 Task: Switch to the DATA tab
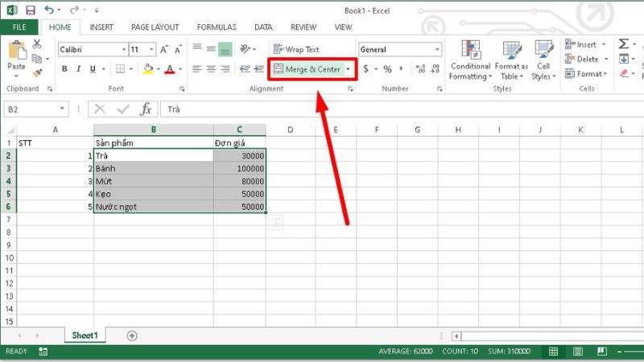(263, 27)
